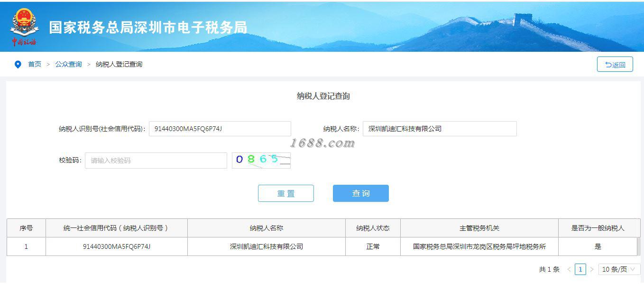This screenshot has width=644, height=284.
Task: Click the location pin breadcrumb icon
Action: click(x=18, y=65)
